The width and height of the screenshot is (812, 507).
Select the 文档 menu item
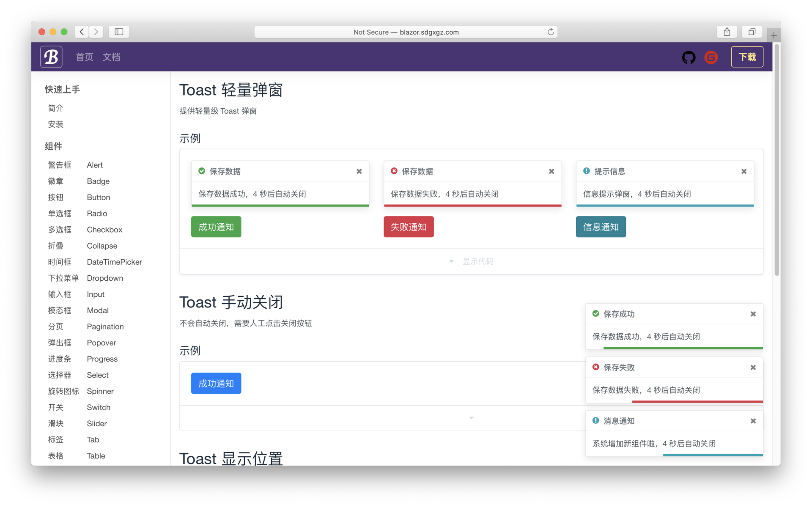(x=112, y=57)
